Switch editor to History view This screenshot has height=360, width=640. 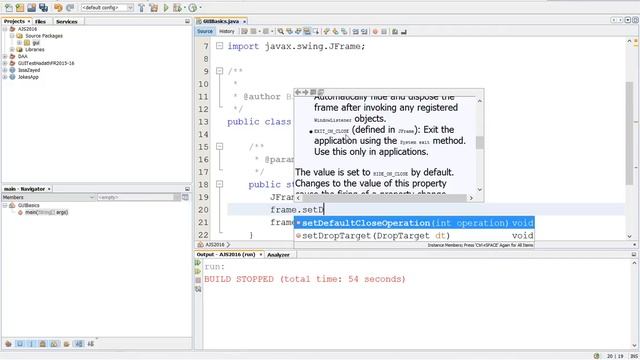[227, 31]
